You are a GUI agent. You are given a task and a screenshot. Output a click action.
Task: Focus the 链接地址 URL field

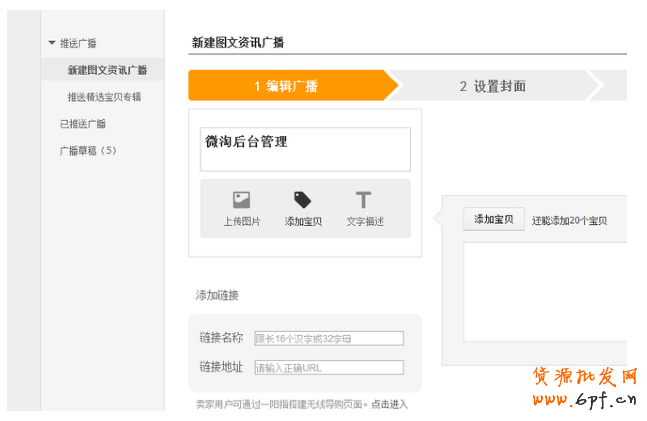pyautogui.click(x=329, y=367)
